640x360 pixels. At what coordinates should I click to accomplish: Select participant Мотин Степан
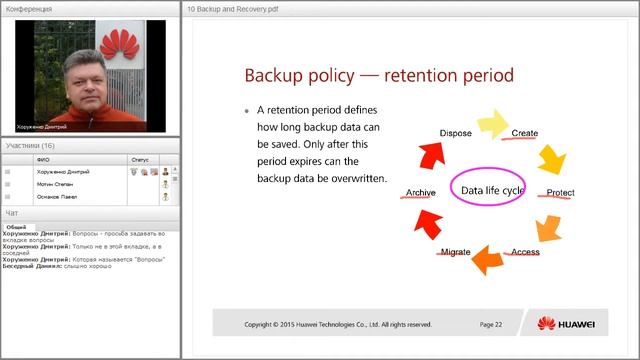(55, 184)
